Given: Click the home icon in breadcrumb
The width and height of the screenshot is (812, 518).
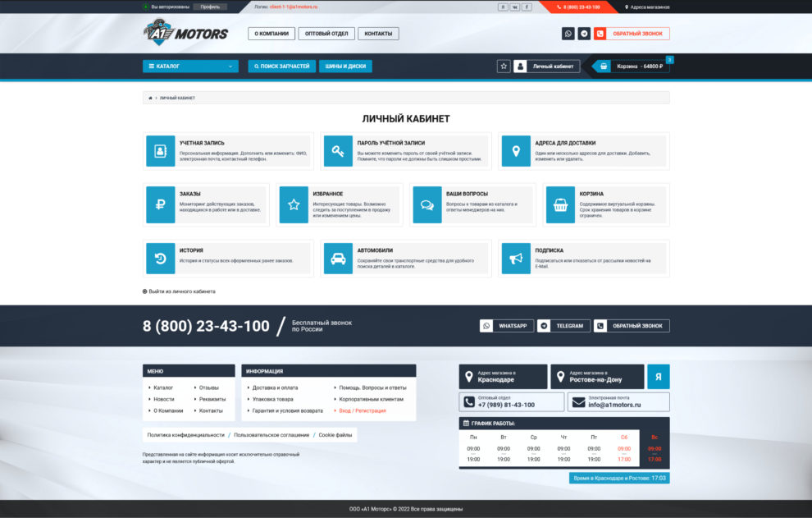Looking at the screenshot, I should point(150,98).
